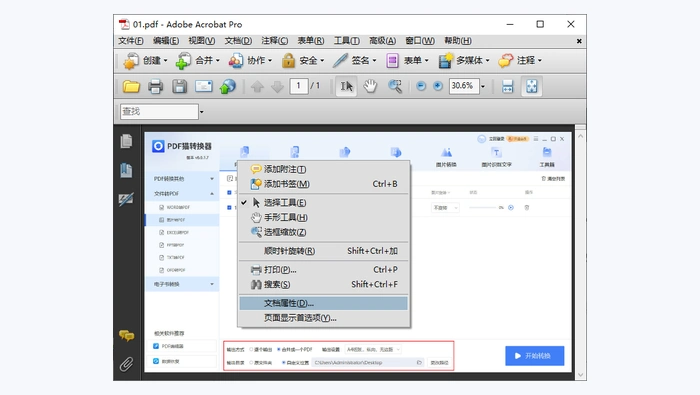Open the 工具(T) menu
Image resolution: width=700 pixels, height=395 pixels.
pos(346,41)
